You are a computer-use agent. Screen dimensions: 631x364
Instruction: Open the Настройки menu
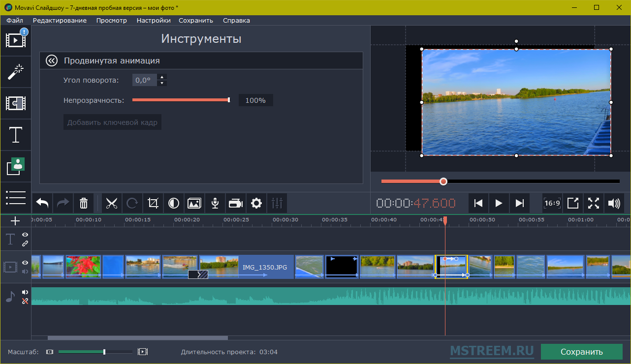[154, 20]
